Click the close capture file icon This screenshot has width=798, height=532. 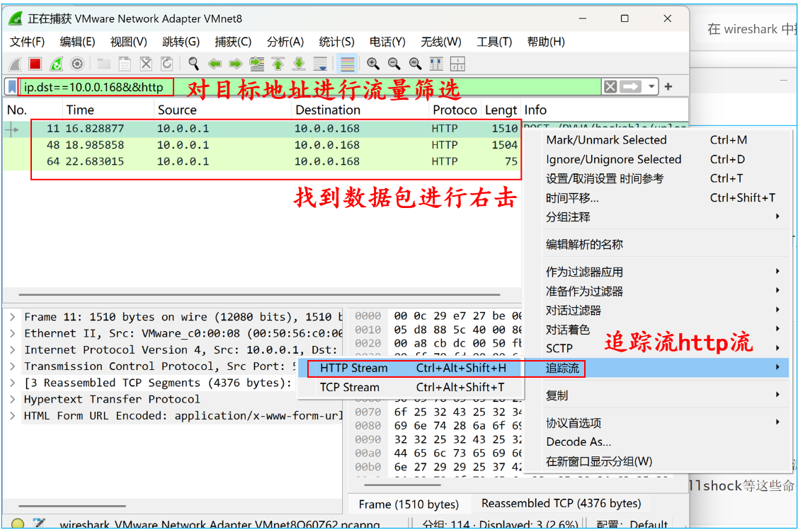(x=146, y=64)
